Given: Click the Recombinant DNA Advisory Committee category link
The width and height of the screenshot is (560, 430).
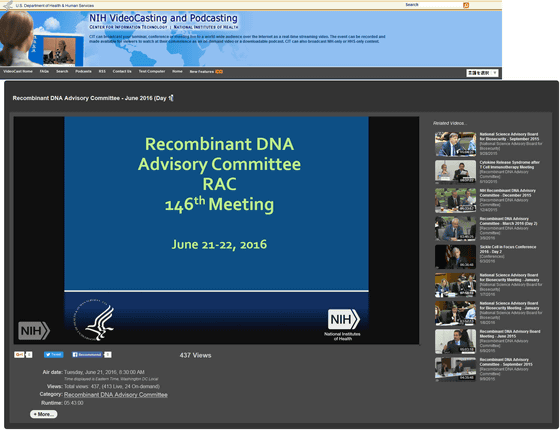Looking at the screenshot, I should point(116,395).
